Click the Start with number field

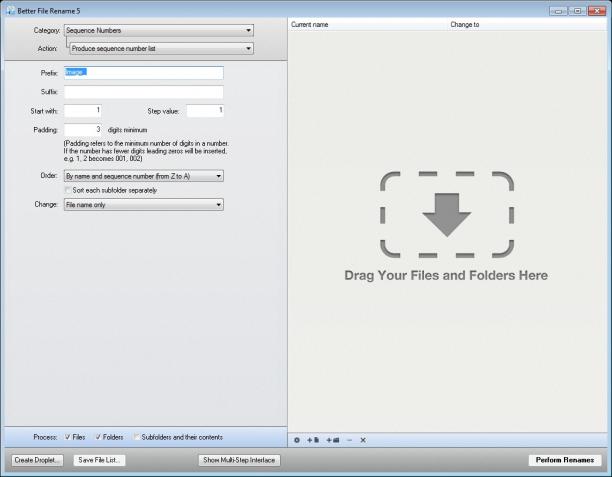coord(83,111)
